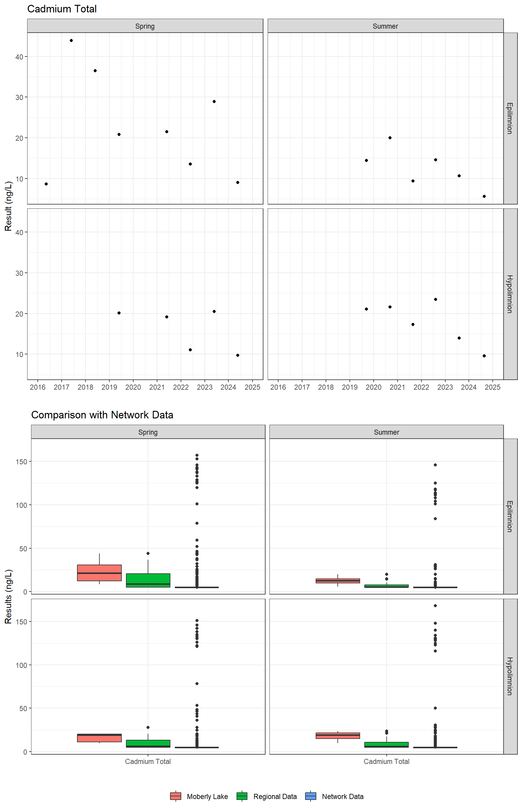The image size is (522, 812).
Task: Select the 2024 Spring Hypolimnion data point
Action: click(x=238, y=355)
